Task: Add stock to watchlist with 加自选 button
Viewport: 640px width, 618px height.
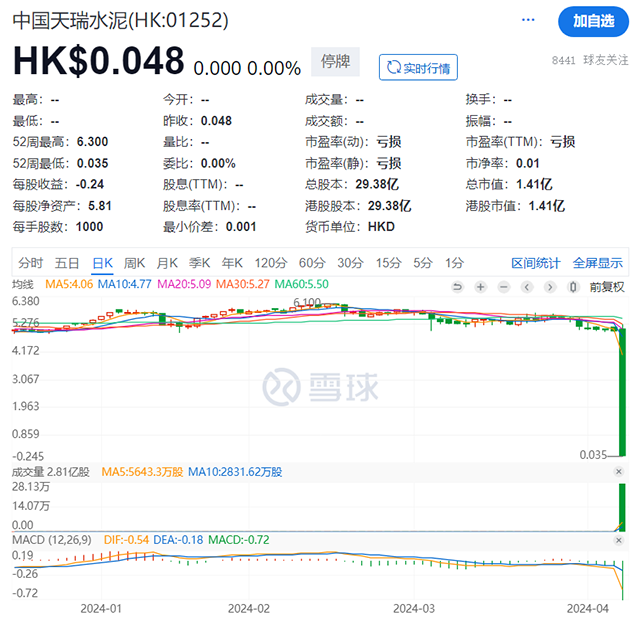Action: point(593,21)
